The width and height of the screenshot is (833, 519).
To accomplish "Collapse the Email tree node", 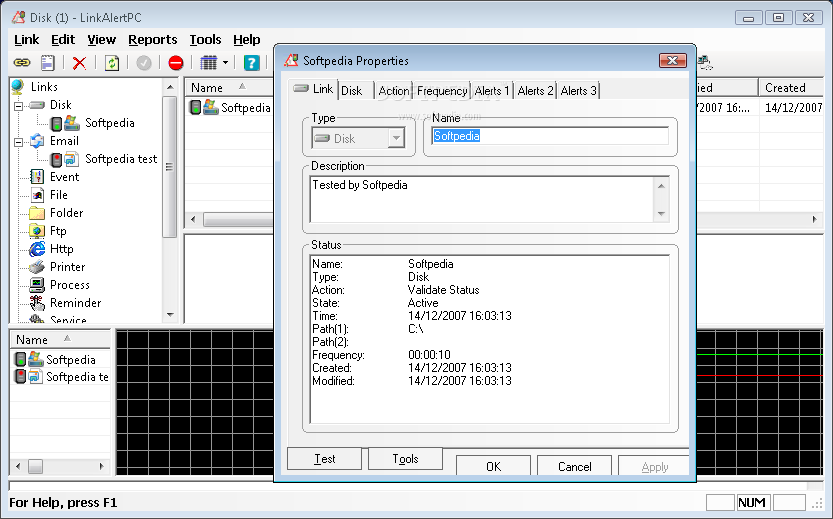I will [19, 142].
